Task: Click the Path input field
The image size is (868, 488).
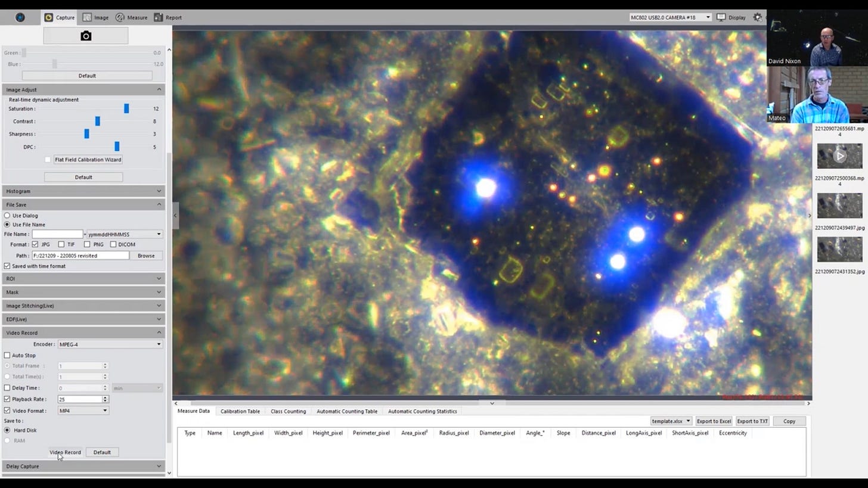Action: click(80, 256)
